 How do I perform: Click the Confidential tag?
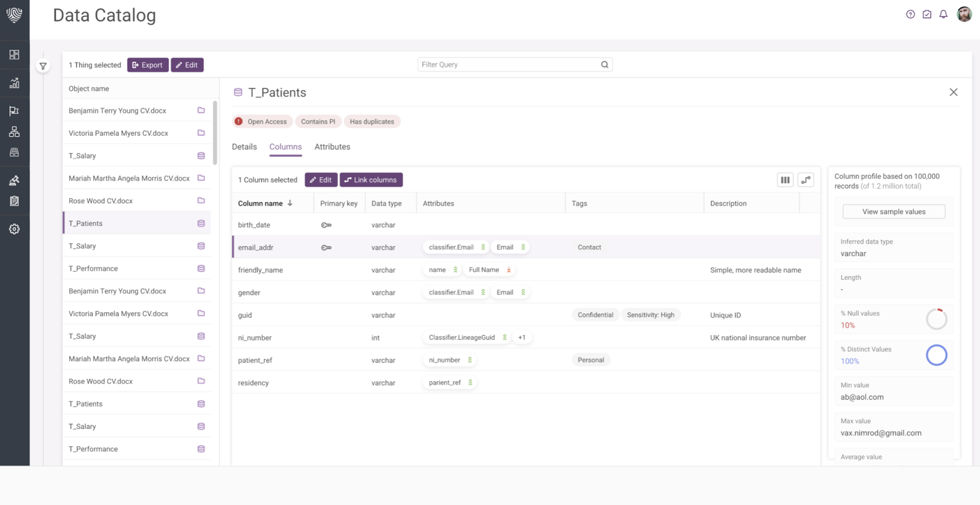pos(595,315)
